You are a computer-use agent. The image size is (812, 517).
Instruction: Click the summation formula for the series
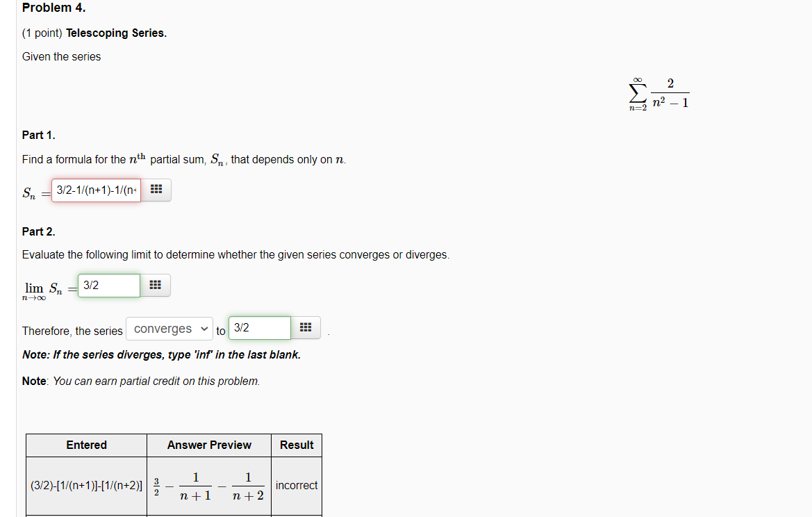tap(658, 92)
